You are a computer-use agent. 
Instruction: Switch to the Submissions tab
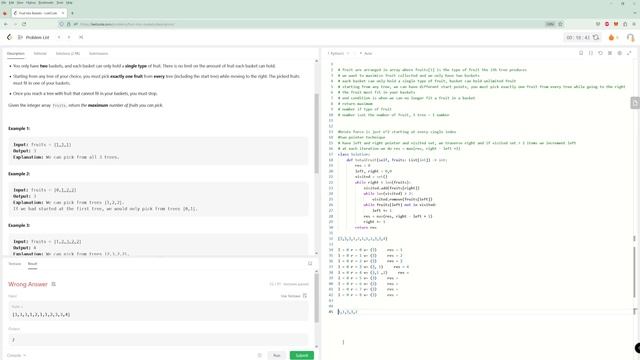click(98, 53)
